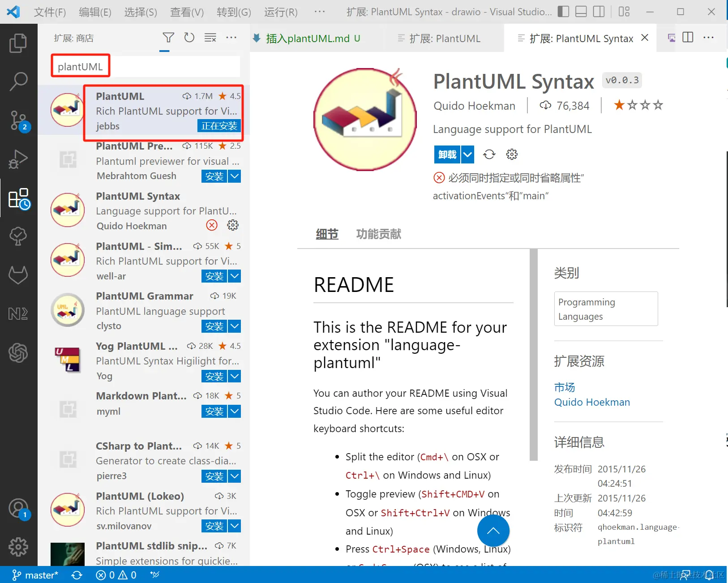The height and width of the screenshot is (583, 728).
Task: Click the synchronize changes status icon
Action: coord(77,575)
